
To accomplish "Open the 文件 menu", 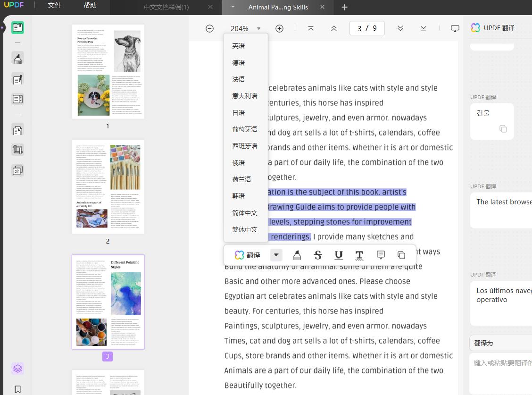I will [55, 6].
